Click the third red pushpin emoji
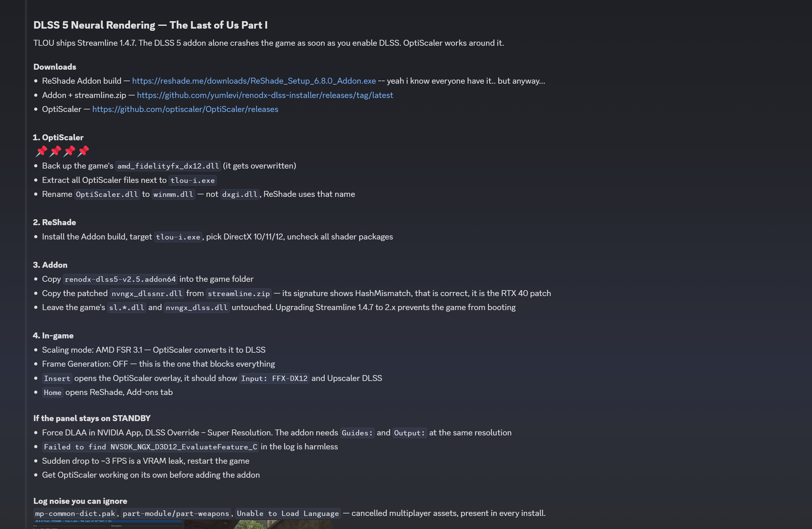Image resolution: width=812 pixels, height=529 pixels. pyautogui.click(x=69, y=151)
